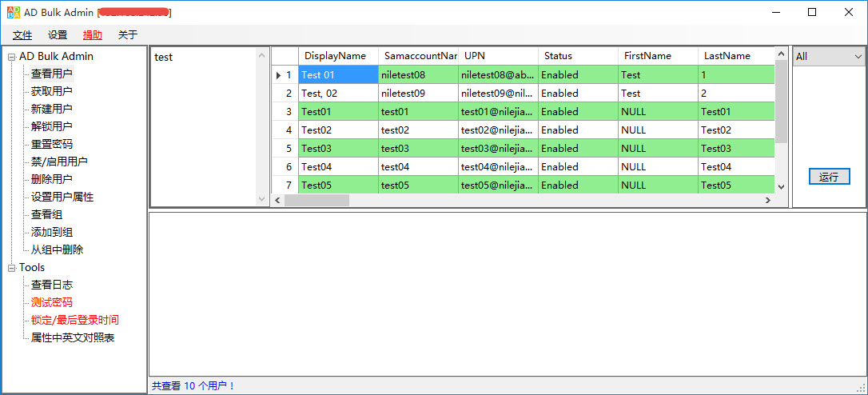Select 查看用户 in the tree
The image size is (868, 395).
52,74
